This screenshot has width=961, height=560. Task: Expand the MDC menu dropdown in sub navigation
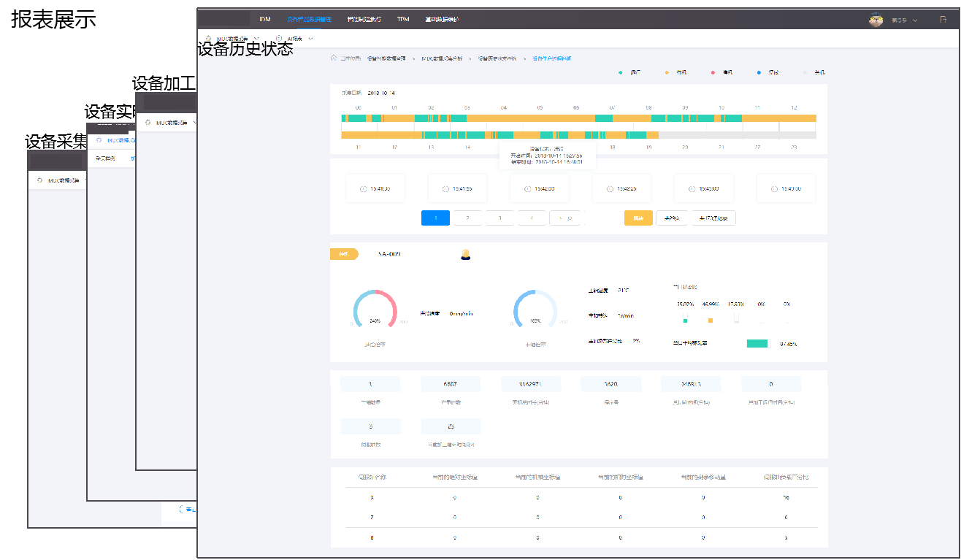click(x=256, y=39)
